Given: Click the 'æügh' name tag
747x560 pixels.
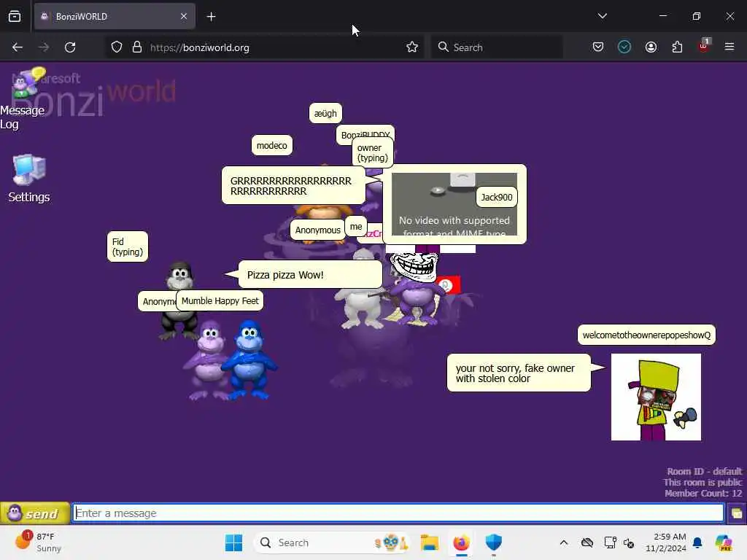Looking at the screenshot, I should pos(325,113).
